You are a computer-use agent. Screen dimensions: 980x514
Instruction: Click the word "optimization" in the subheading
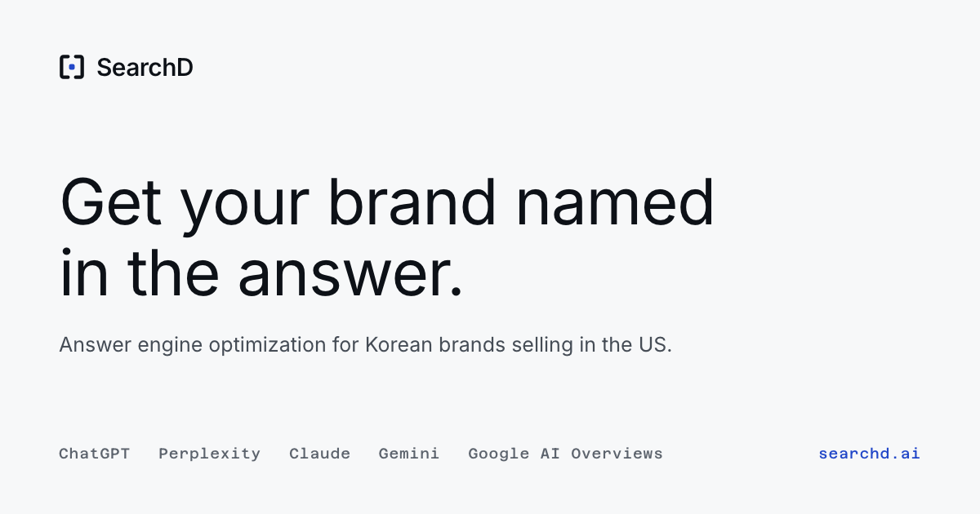[268, 345]
